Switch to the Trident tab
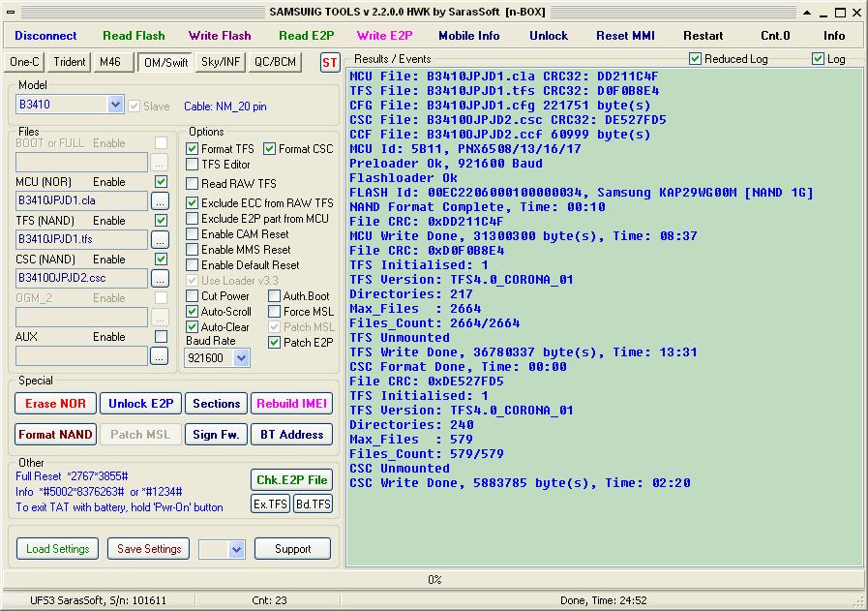 pos(70,62)
